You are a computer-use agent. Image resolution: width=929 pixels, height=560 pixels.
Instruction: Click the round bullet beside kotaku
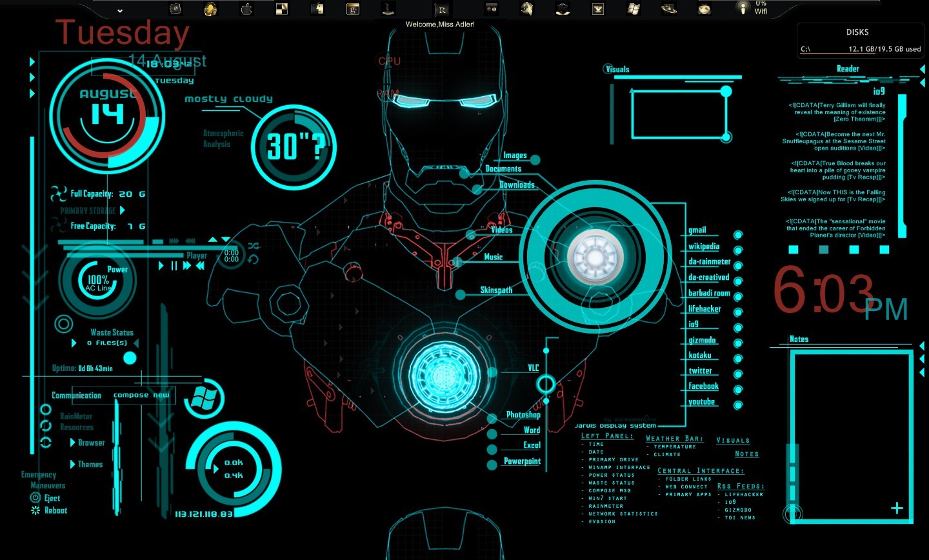point(738,359)
